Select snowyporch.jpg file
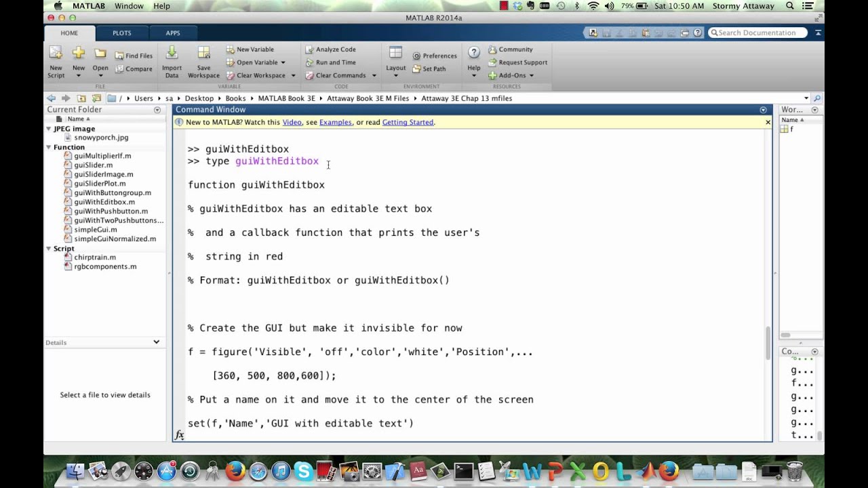The image size is (868, 488). (101, 138)
